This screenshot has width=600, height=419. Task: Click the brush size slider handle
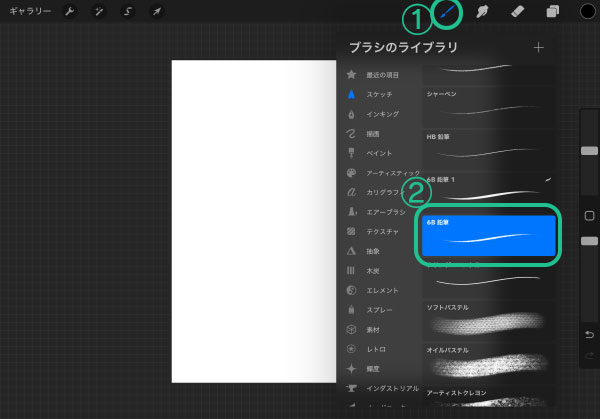(x=589, y=151)
